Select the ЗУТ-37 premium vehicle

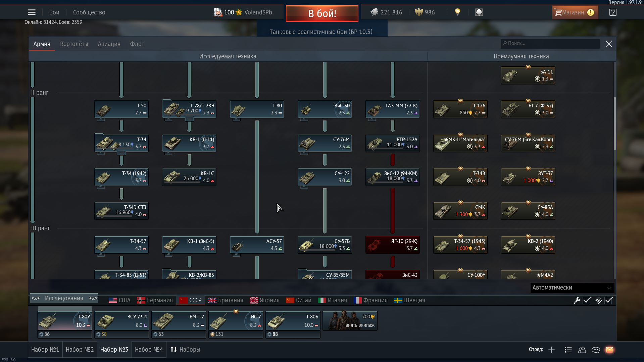pyautogui.click(x=528, y=177)
